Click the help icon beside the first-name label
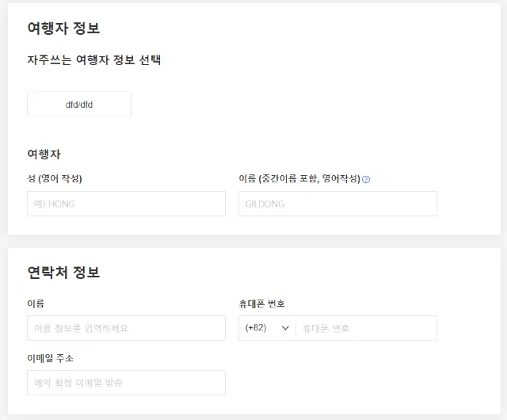The height and width of the screenshot is (420, 507). click(366, 179)
